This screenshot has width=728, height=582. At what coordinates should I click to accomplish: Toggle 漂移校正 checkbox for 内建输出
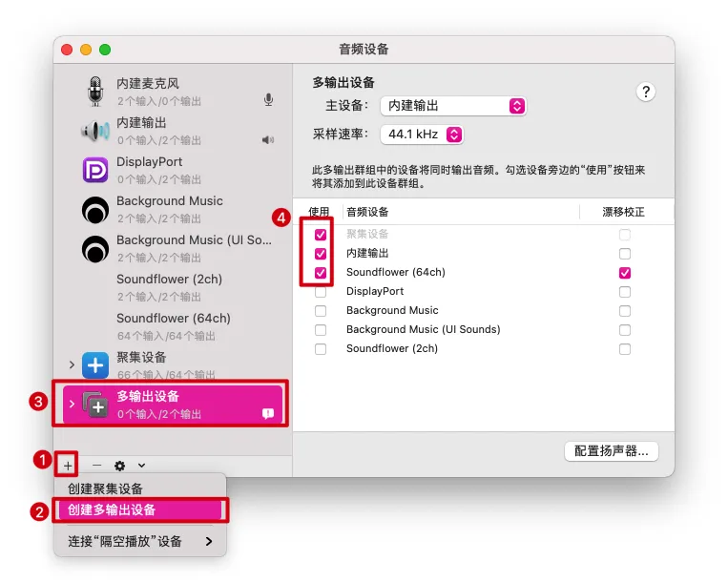point(624,254)
